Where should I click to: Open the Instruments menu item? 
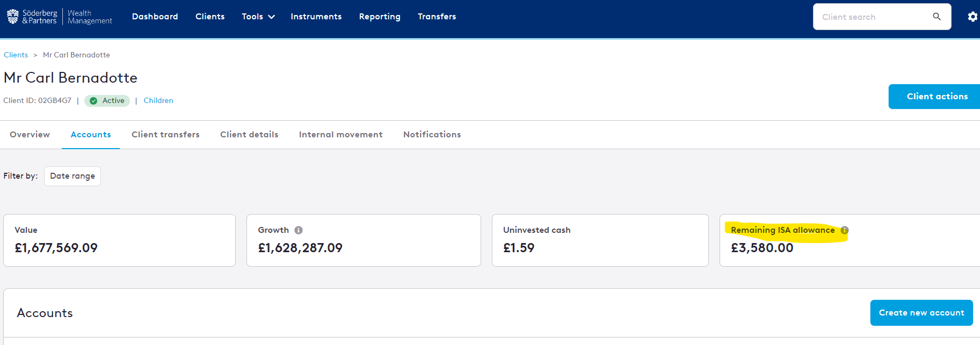316,17
